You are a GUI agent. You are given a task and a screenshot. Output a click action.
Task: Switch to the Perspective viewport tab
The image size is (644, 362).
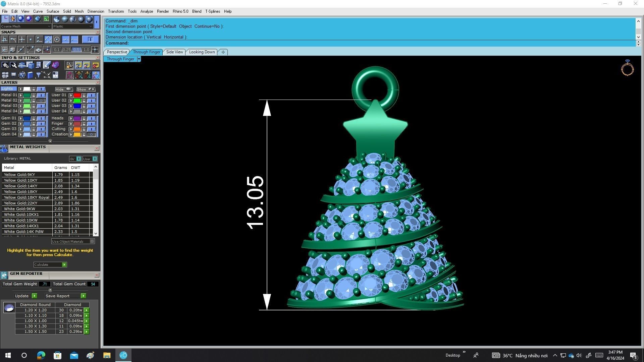[x=117, y=52]
